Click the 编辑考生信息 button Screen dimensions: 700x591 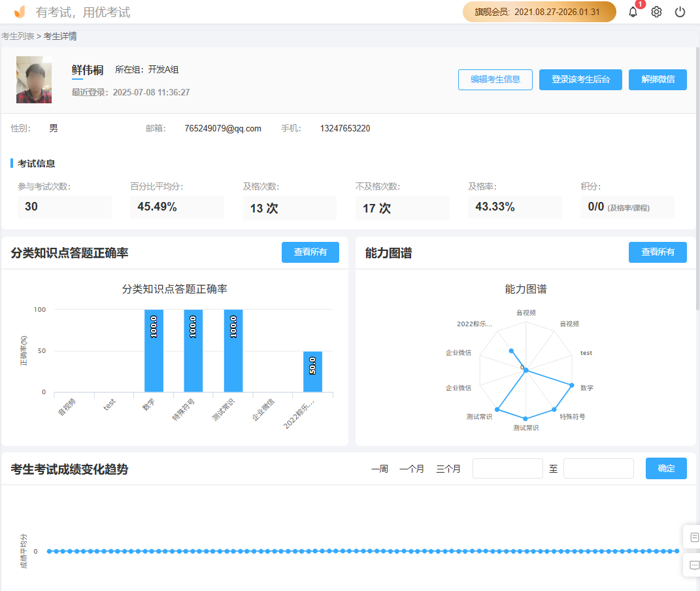pyautogui.click(x=495, y=80)
